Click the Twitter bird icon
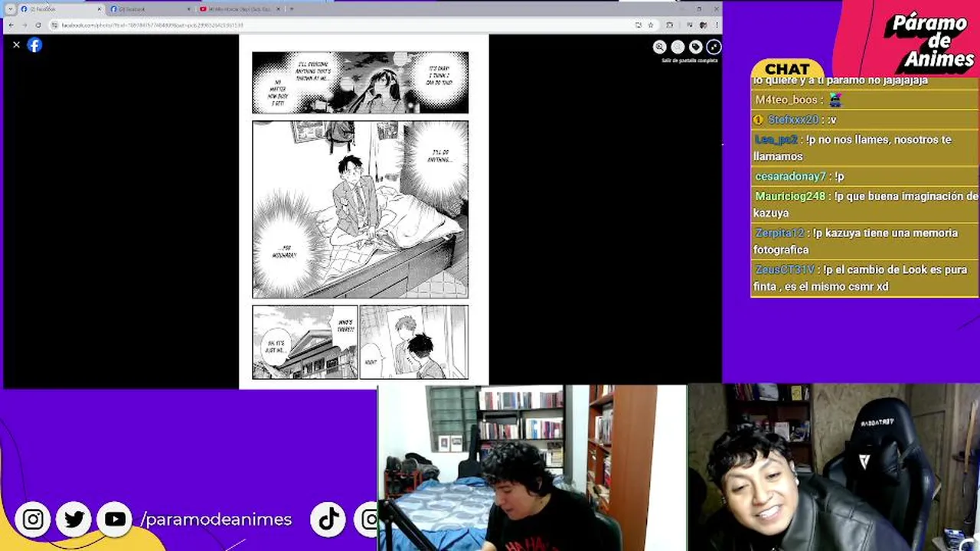 [x=74, y=520]
